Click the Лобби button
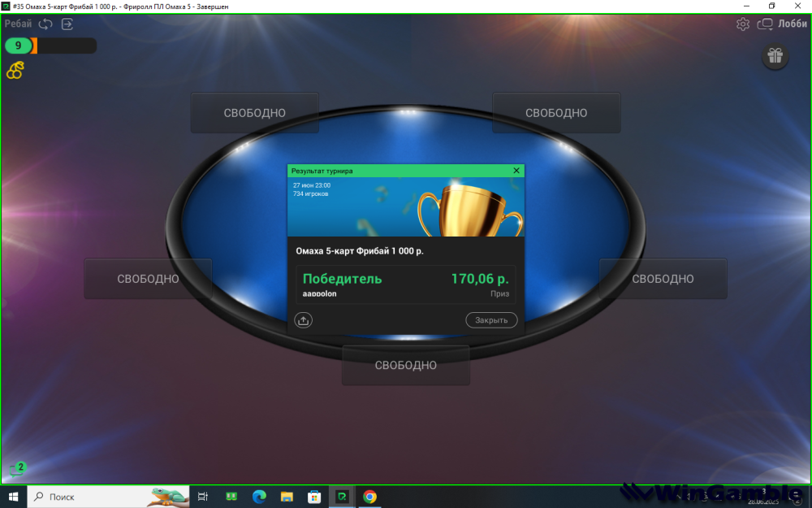The width and height of the screenshot is (812, 508). [x=792, y=24]
